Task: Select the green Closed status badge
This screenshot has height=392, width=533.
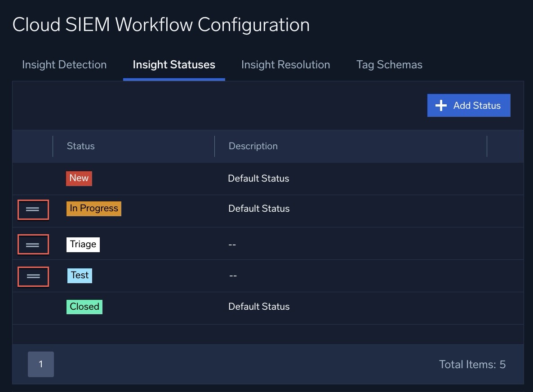Action: click(84, 307)
